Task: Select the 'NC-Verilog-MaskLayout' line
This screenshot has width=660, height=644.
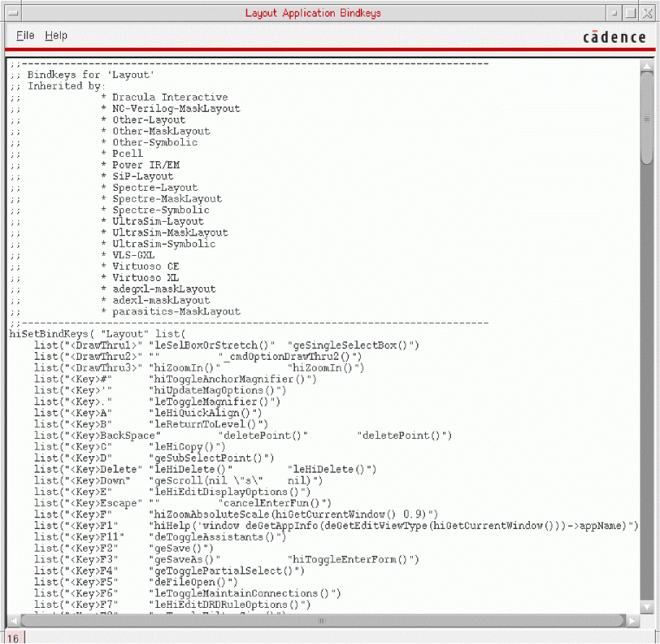Action: (x=171, y=108)
